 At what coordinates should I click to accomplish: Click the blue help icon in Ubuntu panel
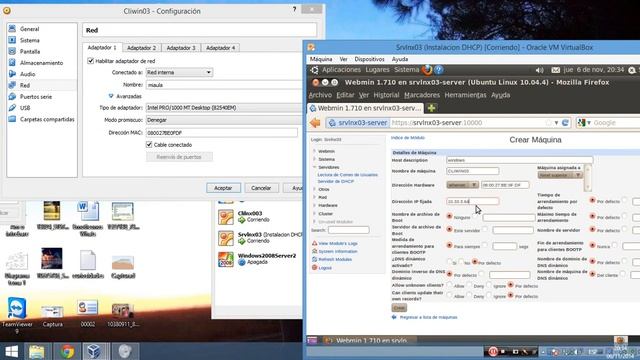(439, 70)
